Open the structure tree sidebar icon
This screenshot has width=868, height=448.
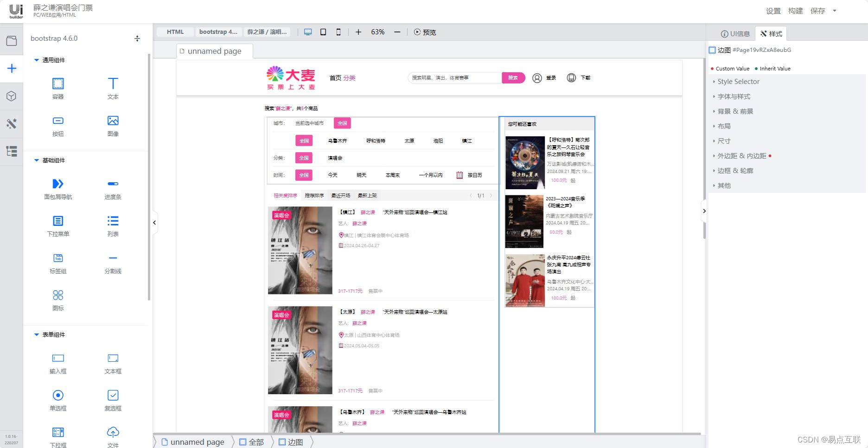(x=12, y=151)
